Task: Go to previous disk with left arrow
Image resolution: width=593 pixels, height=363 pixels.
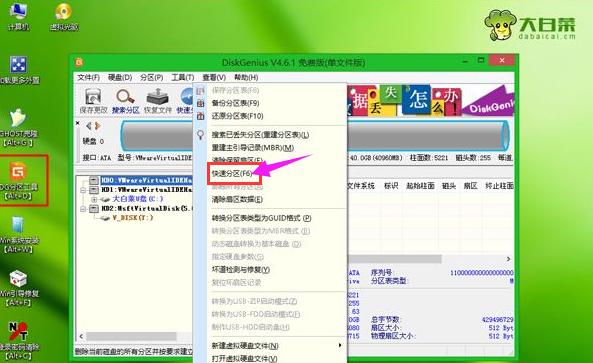Action: [89, 126]
